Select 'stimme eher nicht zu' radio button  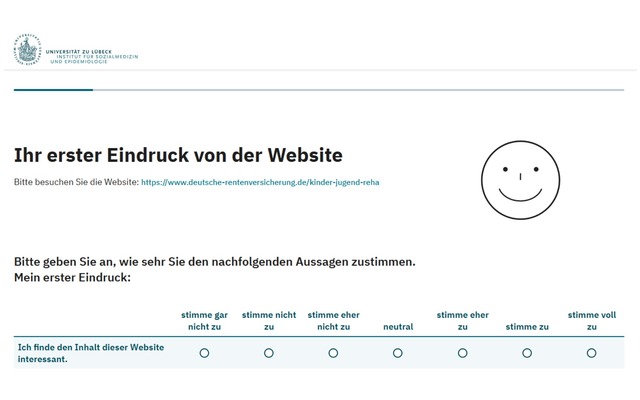coord(333,353)
